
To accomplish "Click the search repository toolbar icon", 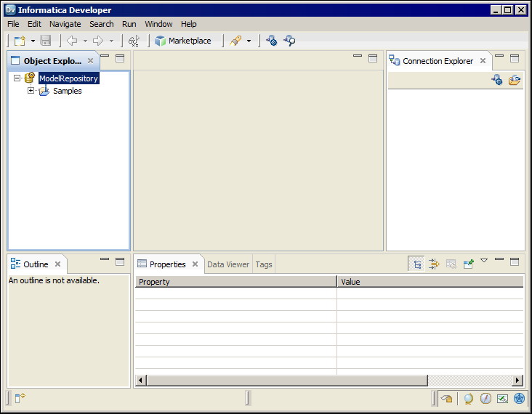I will pyautogui.click(x=289, y=41).
